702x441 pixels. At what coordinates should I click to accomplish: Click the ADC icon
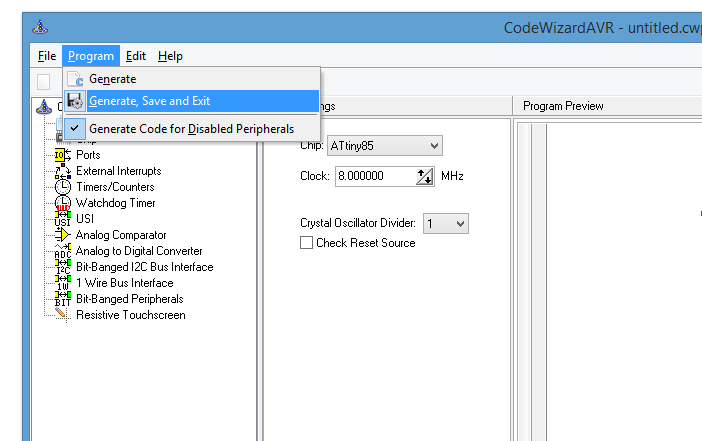click(63, 251)
